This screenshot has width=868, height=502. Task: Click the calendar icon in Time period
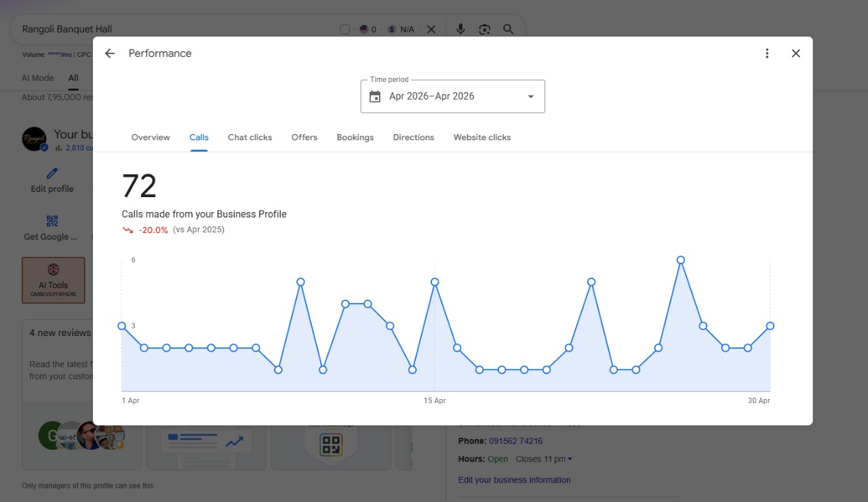[x=375, y=96]
